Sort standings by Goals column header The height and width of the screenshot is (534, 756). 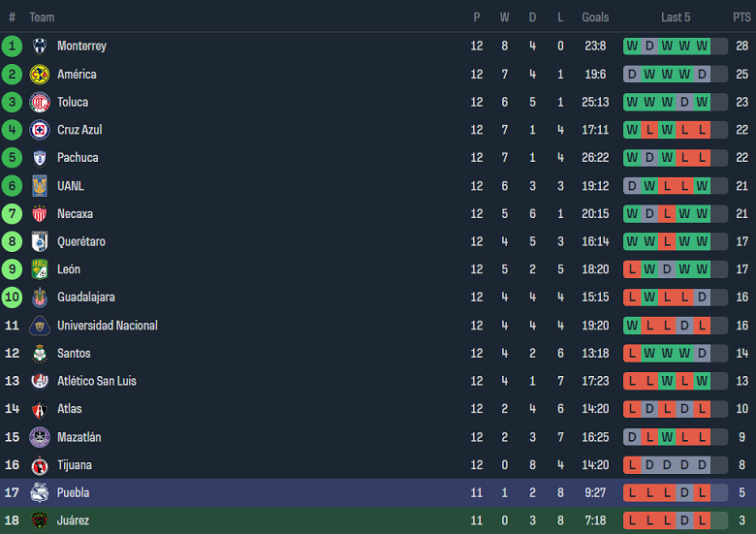point(595,17)
